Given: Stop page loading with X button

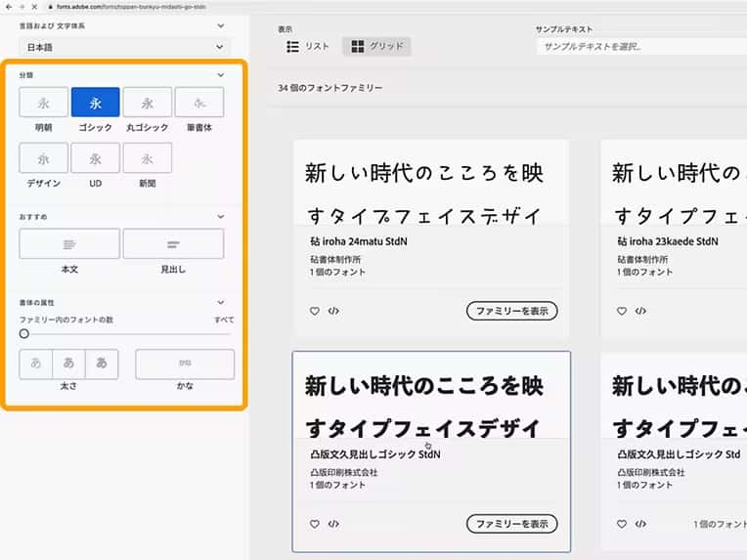Looking at the screenshot, I should pos(34,7).
